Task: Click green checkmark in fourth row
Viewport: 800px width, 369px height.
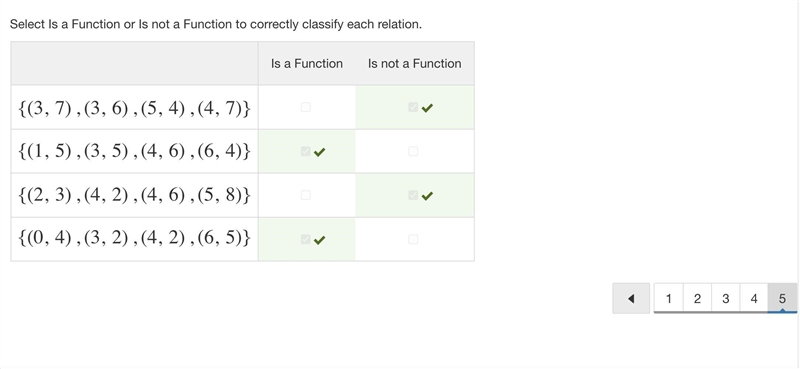Action: pyautogui.click(x=319, y=239)
